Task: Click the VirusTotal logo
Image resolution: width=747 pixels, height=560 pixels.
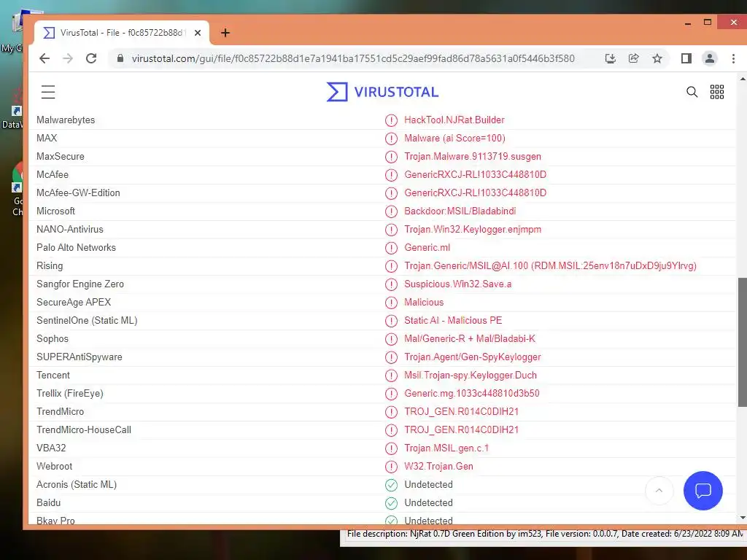Action: [382, 91]
